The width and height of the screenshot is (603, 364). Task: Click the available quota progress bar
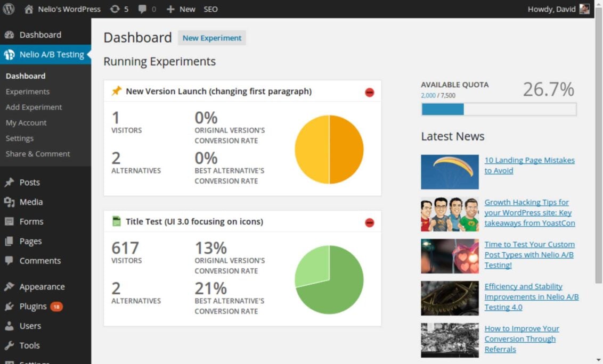pos(498,109)
